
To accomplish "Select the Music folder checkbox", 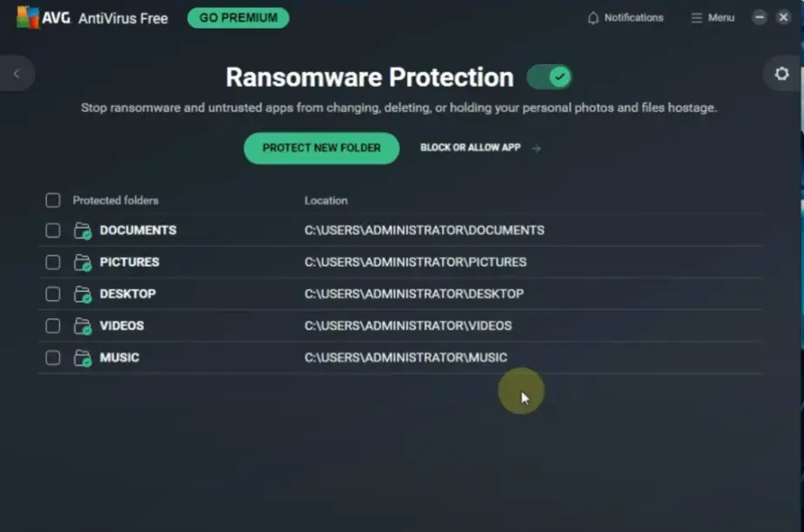I will 53,358.
